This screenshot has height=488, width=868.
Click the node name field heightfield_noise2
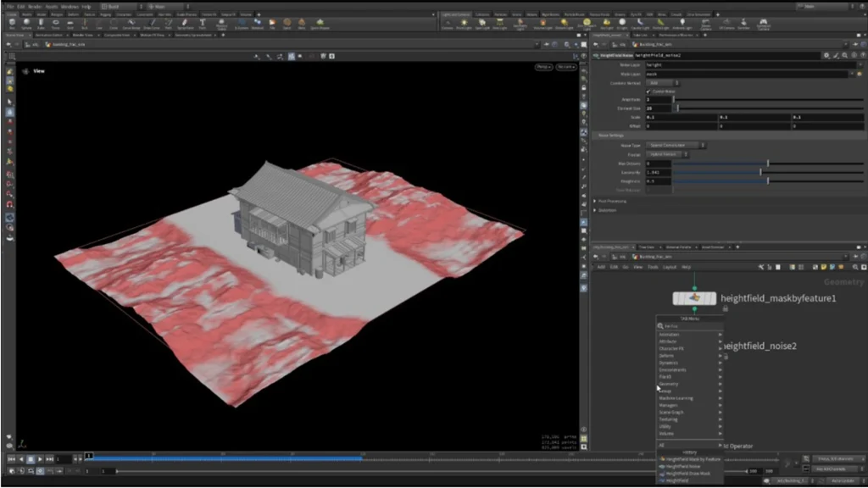click(726, 55)
